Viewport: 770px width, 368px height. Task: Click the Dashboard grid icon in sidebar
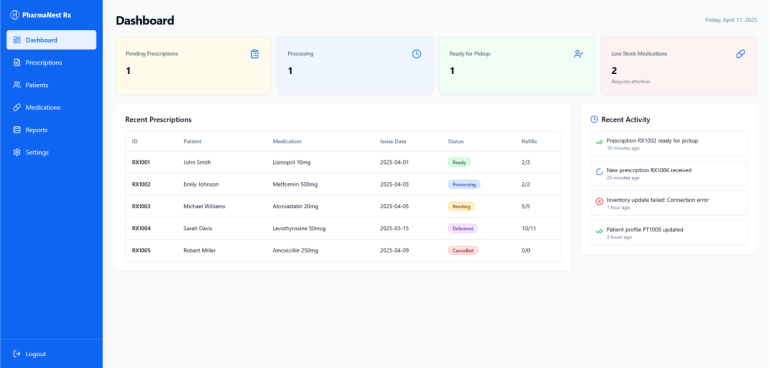pyautogui.click(x=17, y=40)
